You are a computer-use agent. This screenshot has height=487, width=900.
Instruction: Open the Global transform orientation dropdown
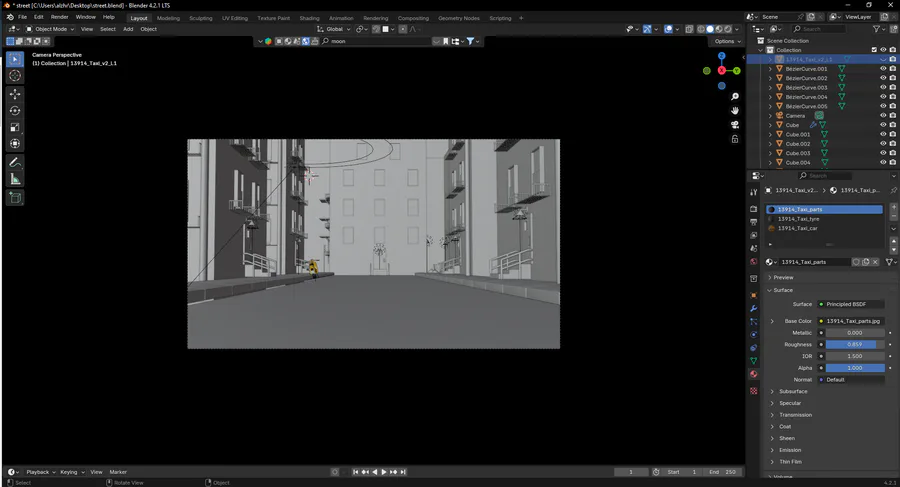(333, 29)
